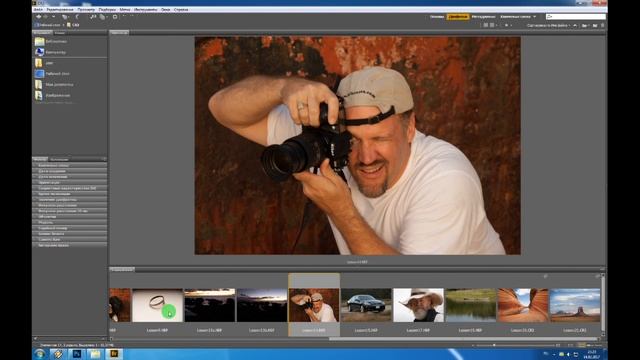Open the recent files reveal icon
This screenshot has width=640, height=360.
click(65, 17)
